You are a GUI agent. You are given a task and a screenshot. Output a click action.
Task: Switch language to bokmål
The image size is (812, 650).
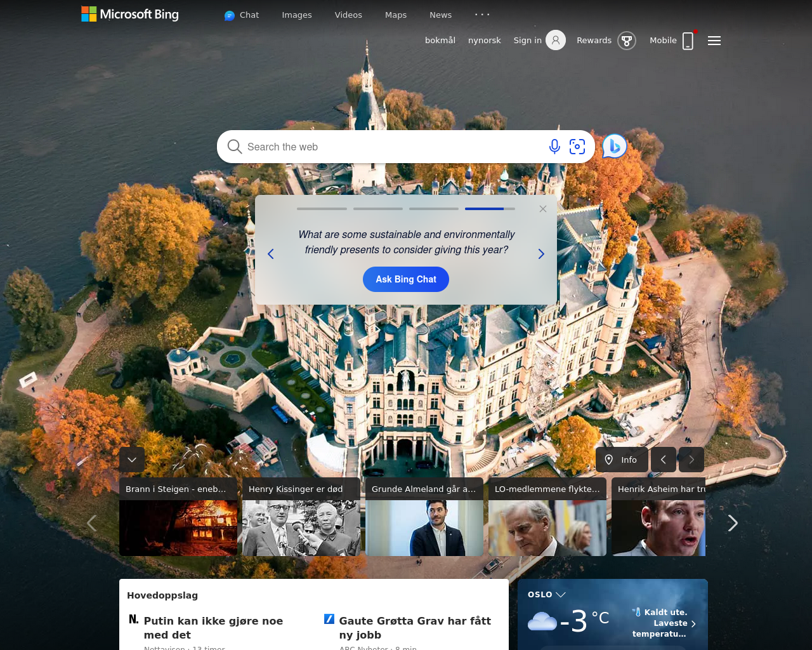point(440,40)
